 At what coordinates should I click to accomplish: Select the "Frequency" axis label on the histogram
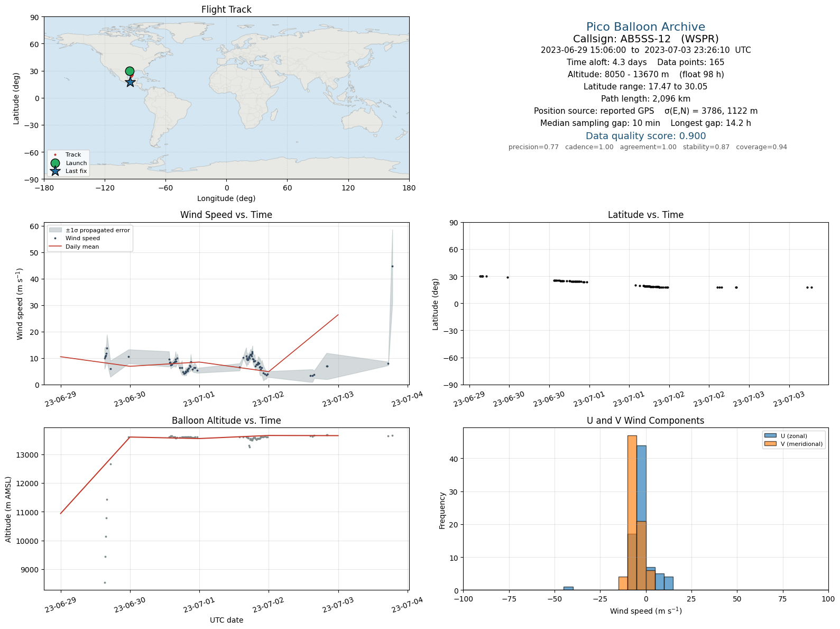point(442,511)
